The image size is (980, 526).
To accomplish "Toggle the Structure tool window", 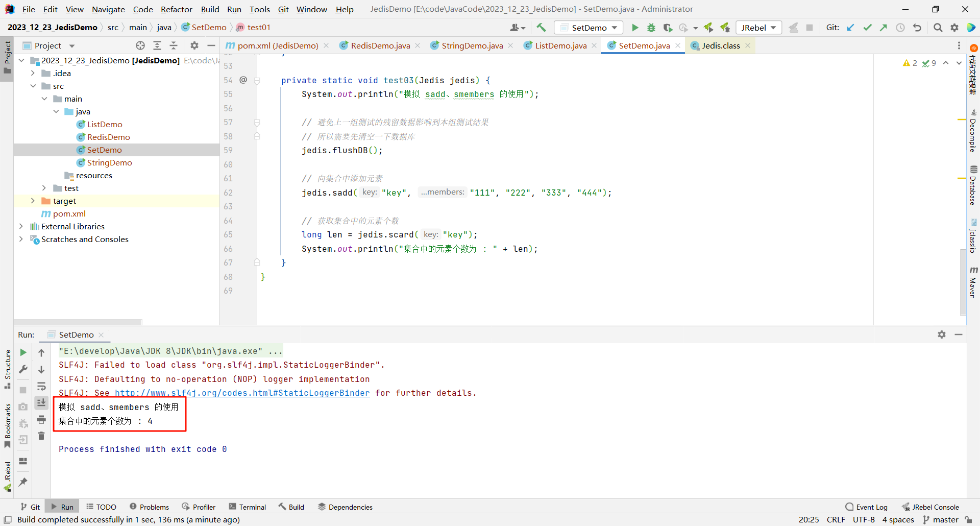I will 7,369.
